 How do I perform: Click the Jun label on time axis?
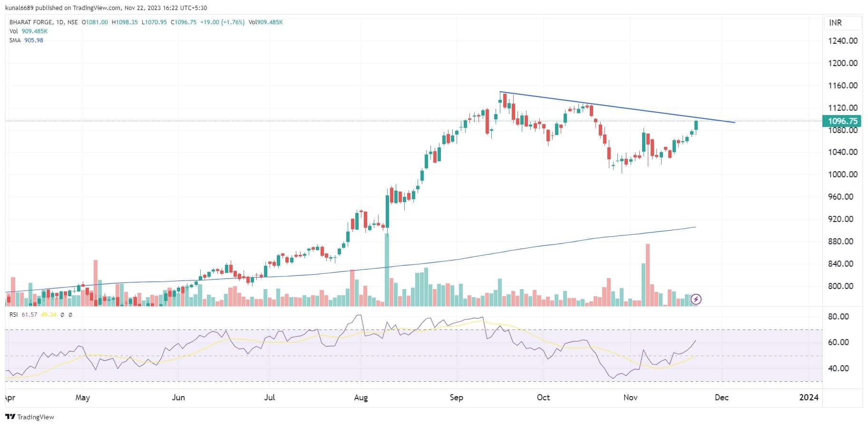tap(178, 397)
